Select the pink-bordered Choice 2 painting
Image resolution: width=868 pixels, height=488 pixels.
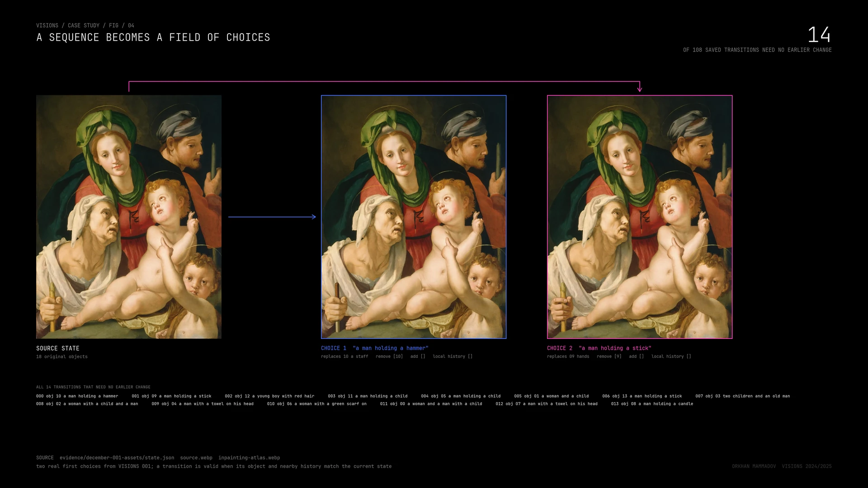(640, 217)
